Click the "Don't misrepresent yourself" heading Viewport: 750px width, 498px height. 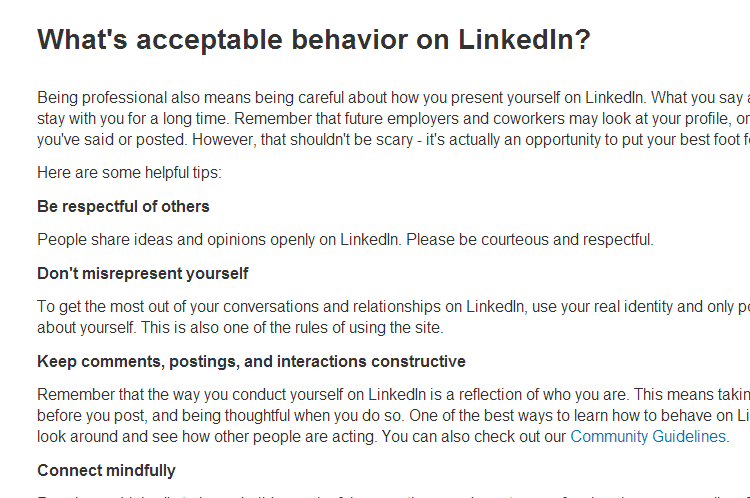coord(143,273)
